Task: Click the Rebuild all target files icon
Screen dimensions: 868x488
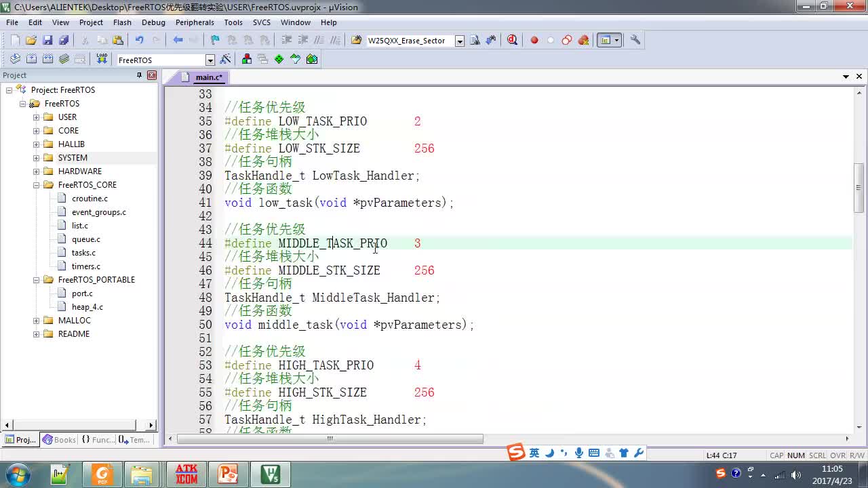Action: (47, 59)
